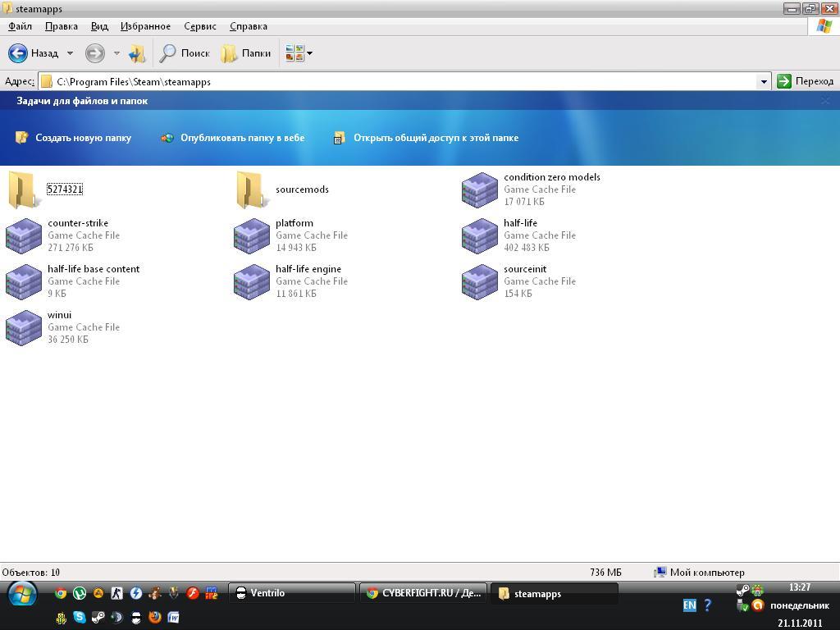
Task: Click the address path C:\Program Files\Steam\steamapps
Action: [134, 81]
